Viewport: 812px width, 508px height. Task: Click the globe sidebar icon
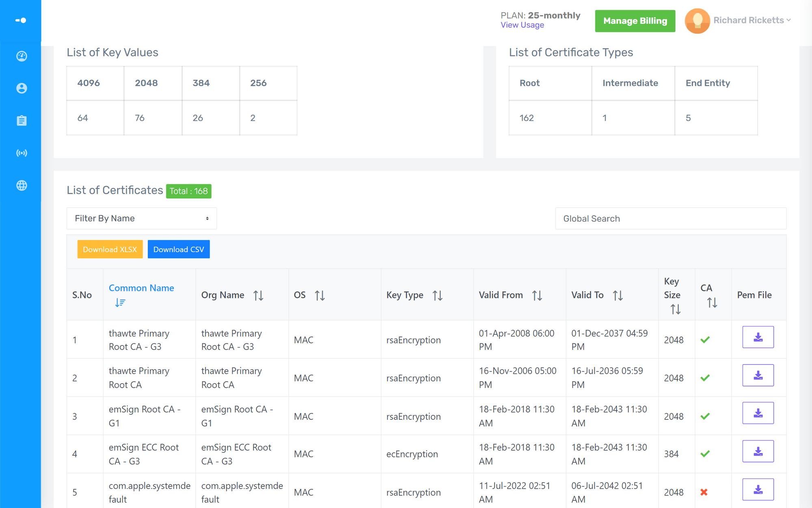pos(22,185)
